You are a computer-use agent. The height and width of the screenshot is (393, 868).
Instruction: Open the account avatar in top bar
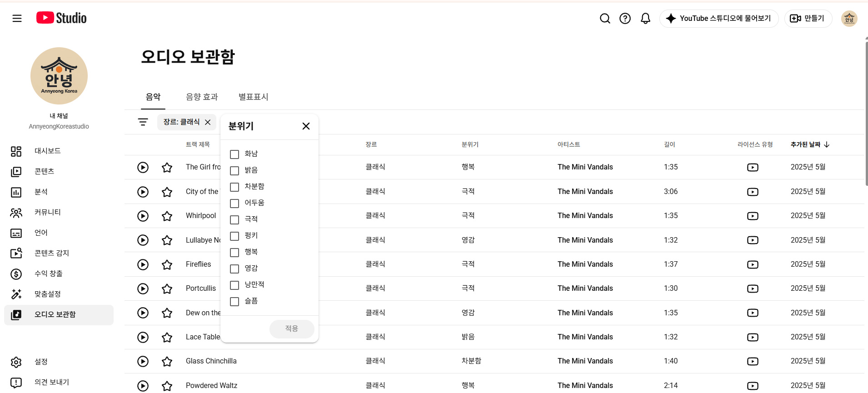[849, 19]
